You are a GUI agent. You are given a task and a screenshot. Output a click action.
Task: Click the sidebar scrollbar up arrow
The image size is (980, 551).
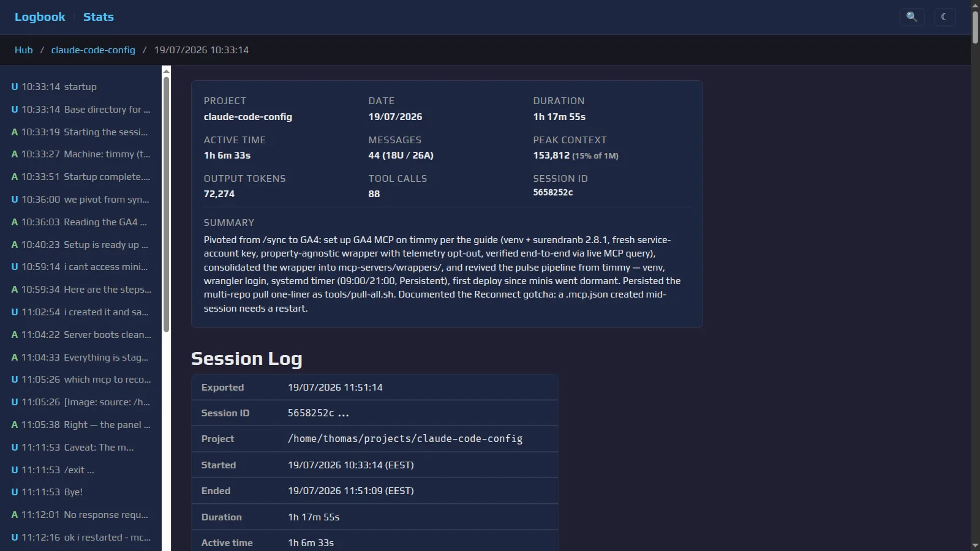tap(166, 70)
